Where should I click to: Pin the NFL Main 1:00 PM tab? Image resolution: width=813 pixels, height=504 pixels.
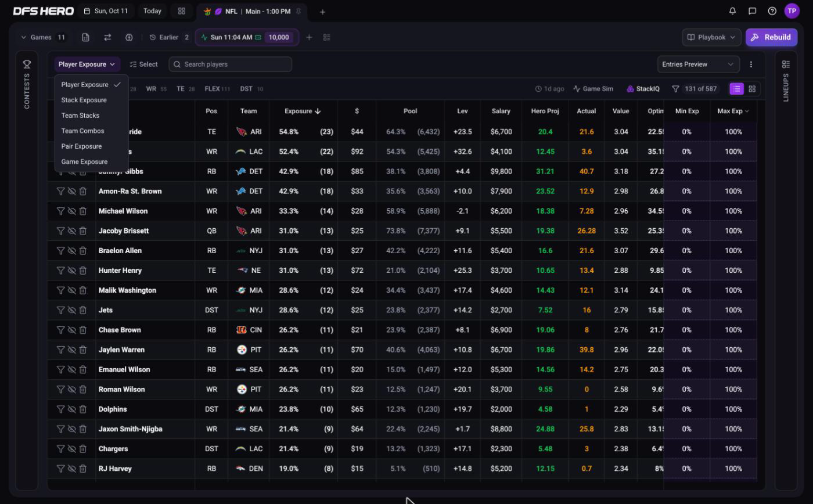click(298, 11)
